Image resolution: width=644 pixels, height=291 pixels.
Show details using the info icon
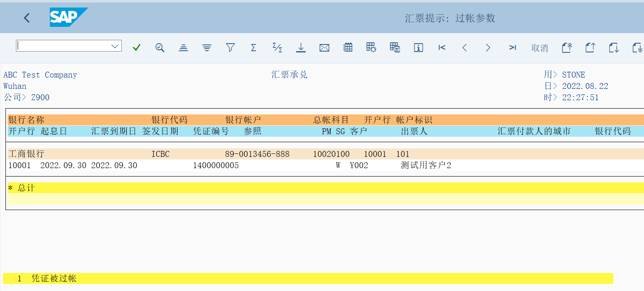click(418, 47)
